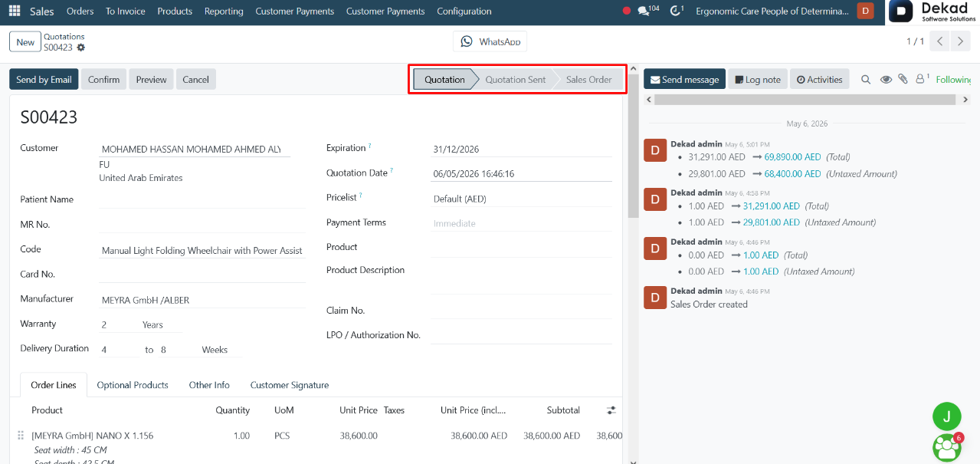Open the Customer dropdown field
This screenshot has height=464, width=980.
pos(194,149)
